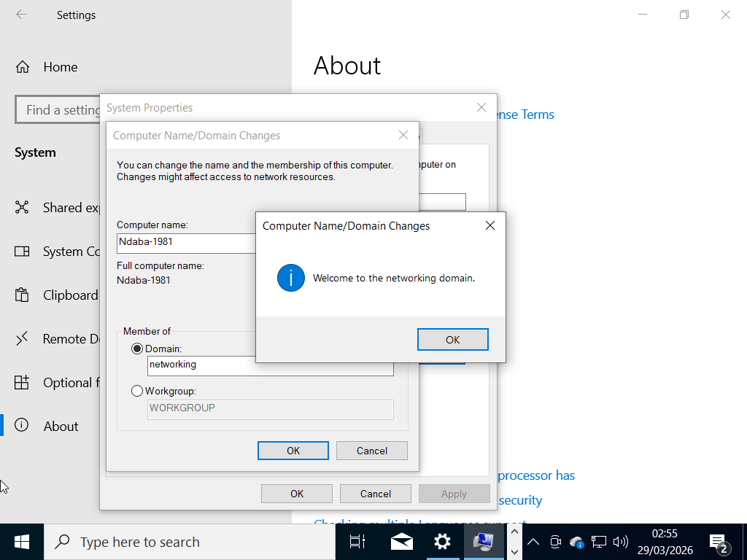Open the volume speaker control

coord(621,542)
